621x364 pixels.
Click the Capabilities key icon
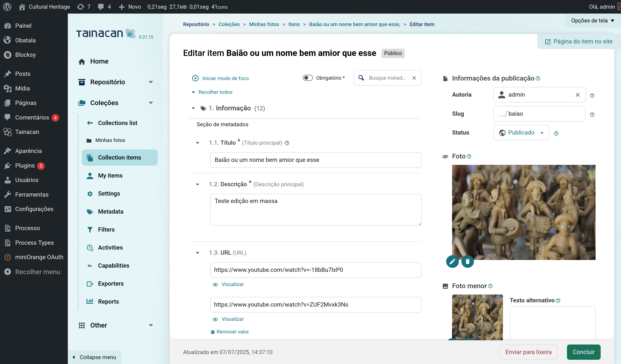[90, 265]
